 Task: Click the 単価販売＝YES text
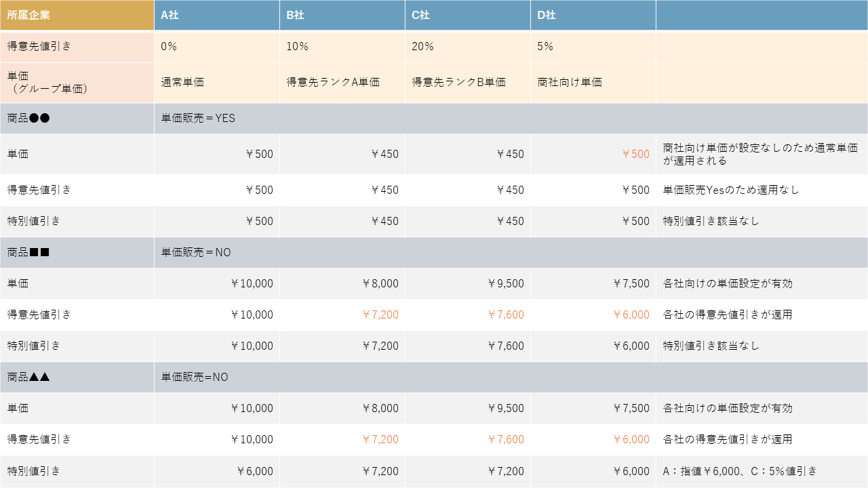point(198,118)
